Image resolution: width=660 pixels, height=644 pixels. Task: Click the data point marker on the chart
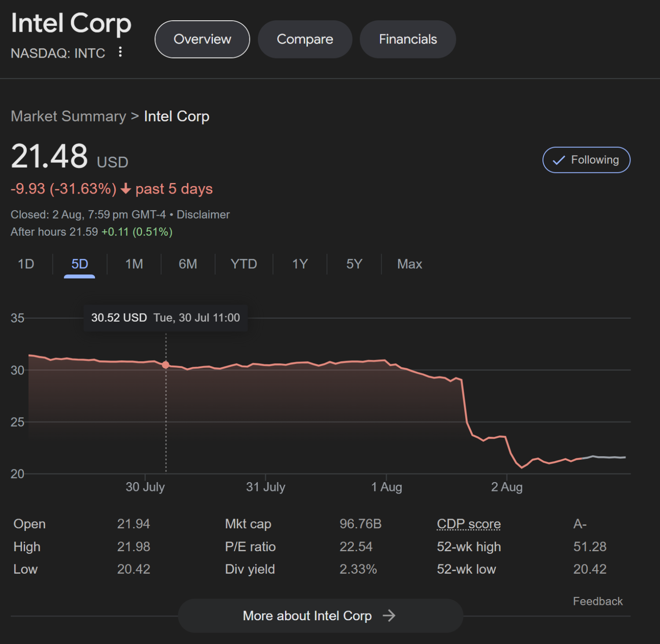[166, 365]
